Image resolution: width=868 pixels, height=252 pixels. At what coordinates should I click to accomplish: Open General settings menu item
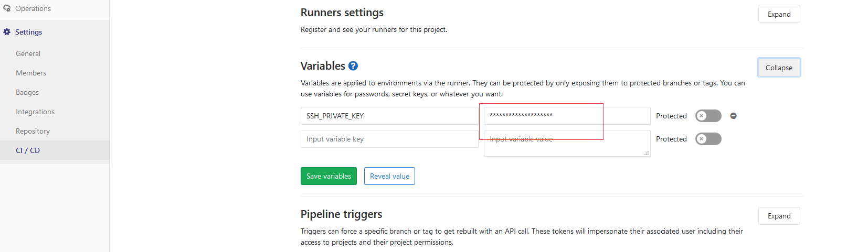[28, 53]
